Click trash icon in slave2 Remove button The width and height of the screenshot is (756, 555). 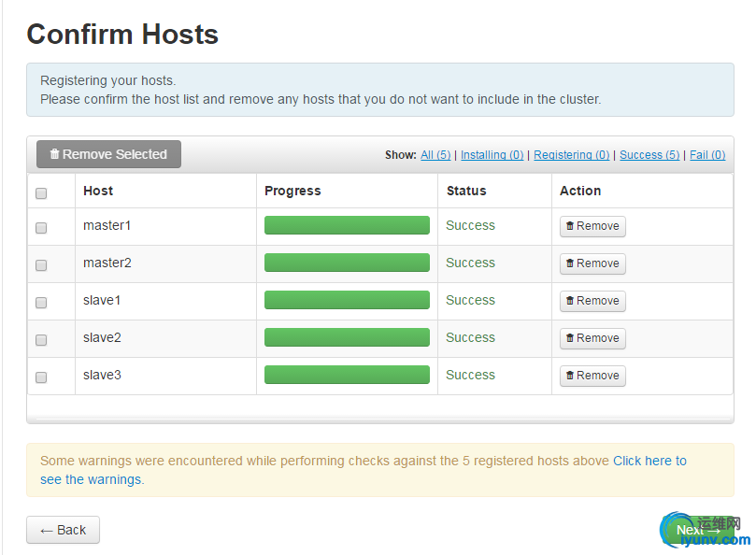(570, 338)
